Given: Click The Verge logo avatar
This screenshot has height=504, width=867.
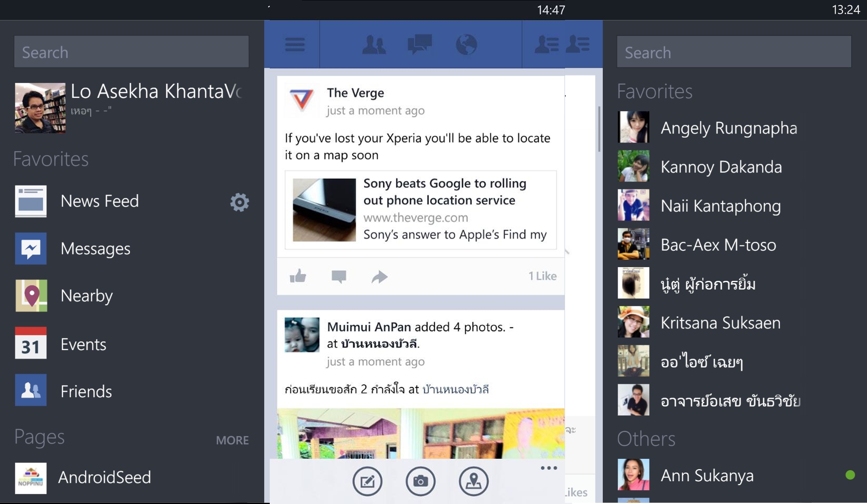Looking at the screenshot, I should click(302, 100).
